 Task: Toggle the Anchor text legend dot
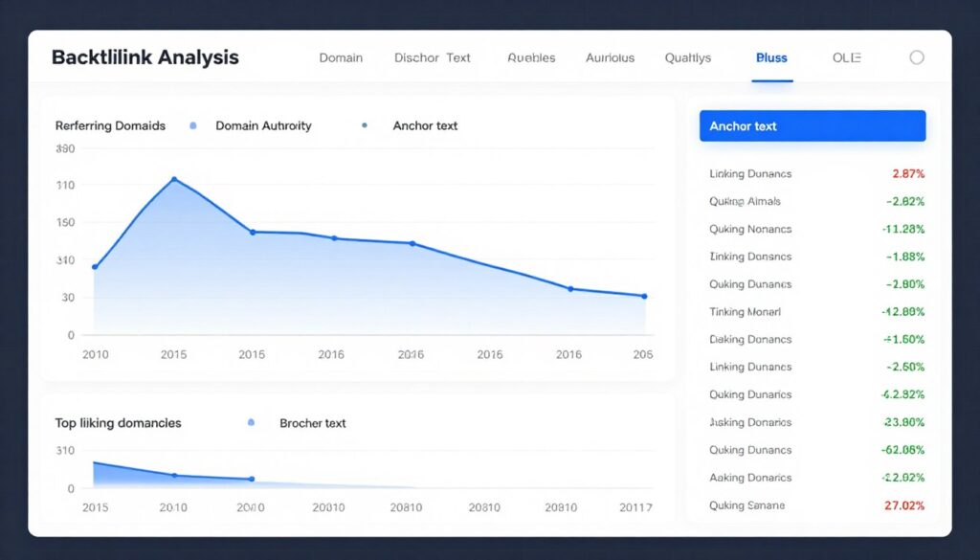[365, 125]
